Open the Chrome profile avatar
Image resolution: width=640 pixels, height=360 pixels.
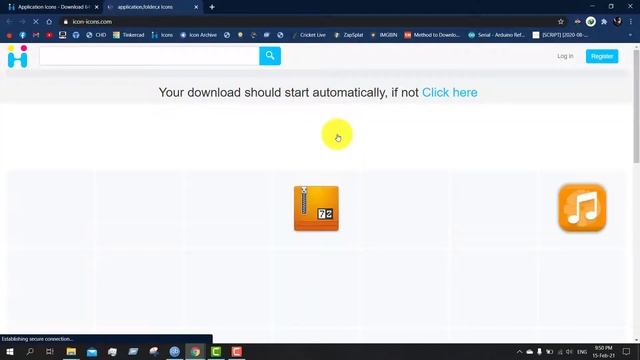618,22
